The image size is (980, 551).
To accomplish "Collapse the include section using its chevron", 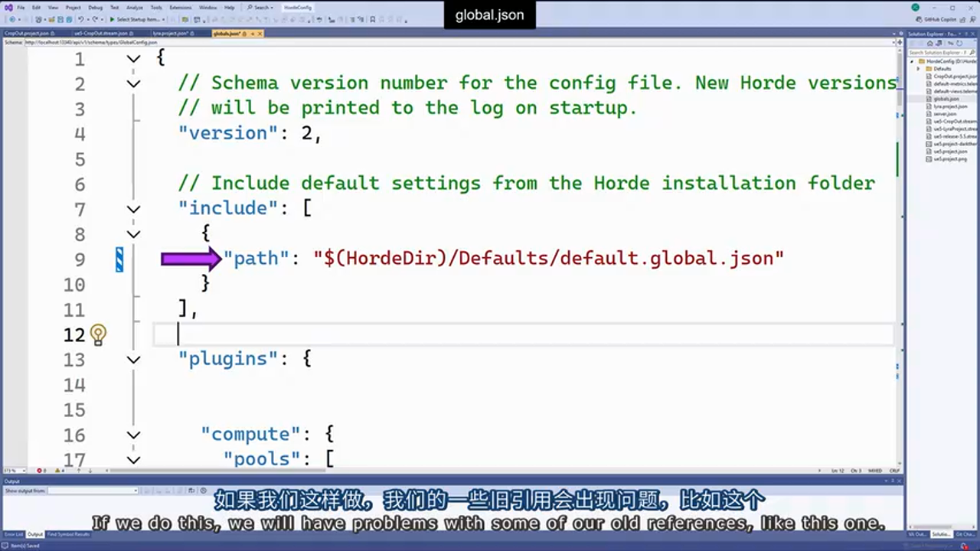I will point(133,208).
